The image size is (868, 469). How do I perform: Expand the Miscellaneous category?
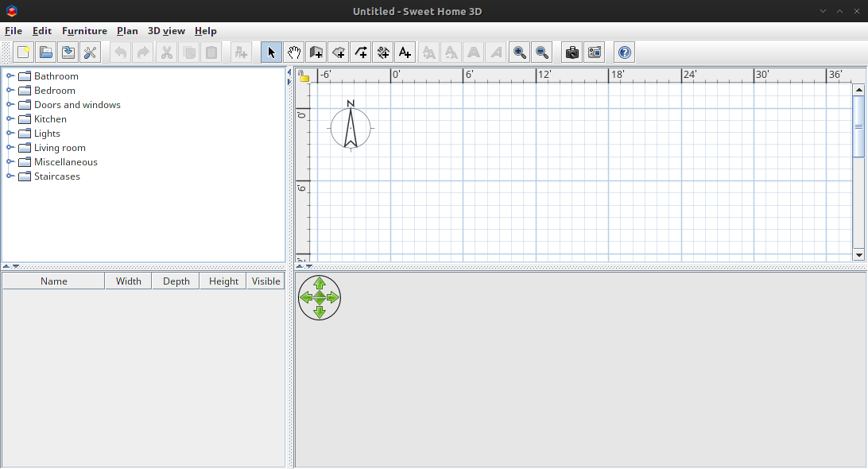point(10,161)
